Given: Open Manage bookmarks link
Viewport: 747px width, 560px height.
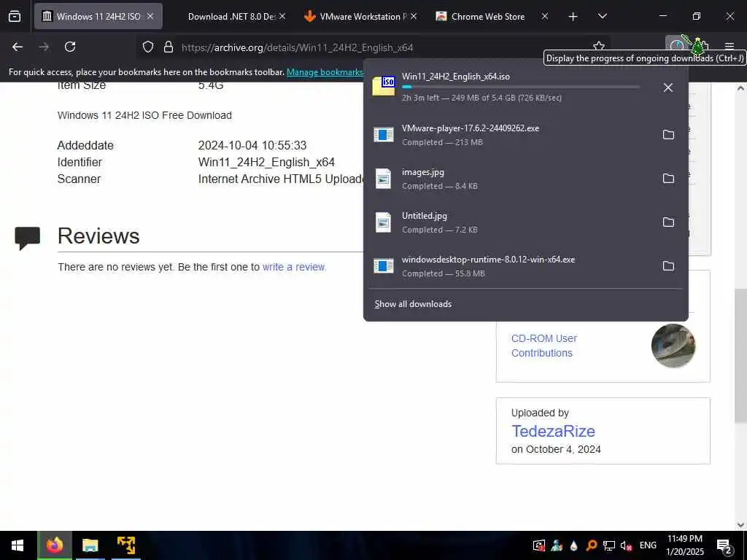Looking at the screenshot, I should point(325,72).
